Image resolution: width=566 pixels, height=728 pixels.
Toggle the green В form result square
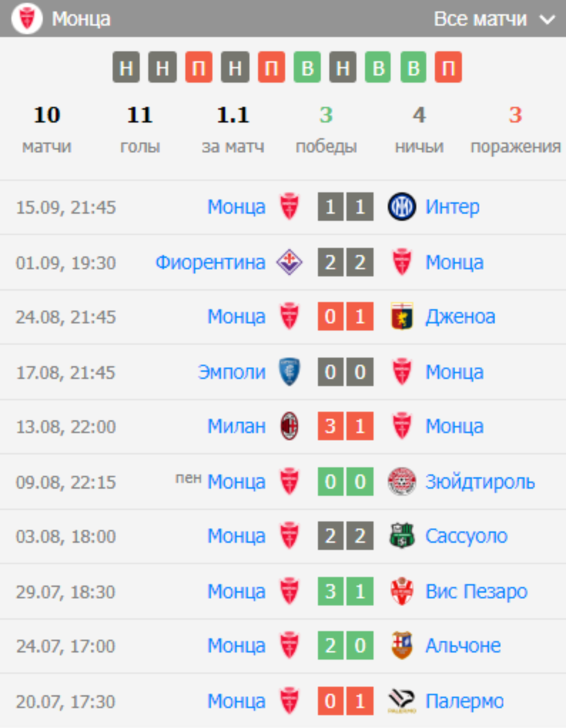tap(306, 68)
